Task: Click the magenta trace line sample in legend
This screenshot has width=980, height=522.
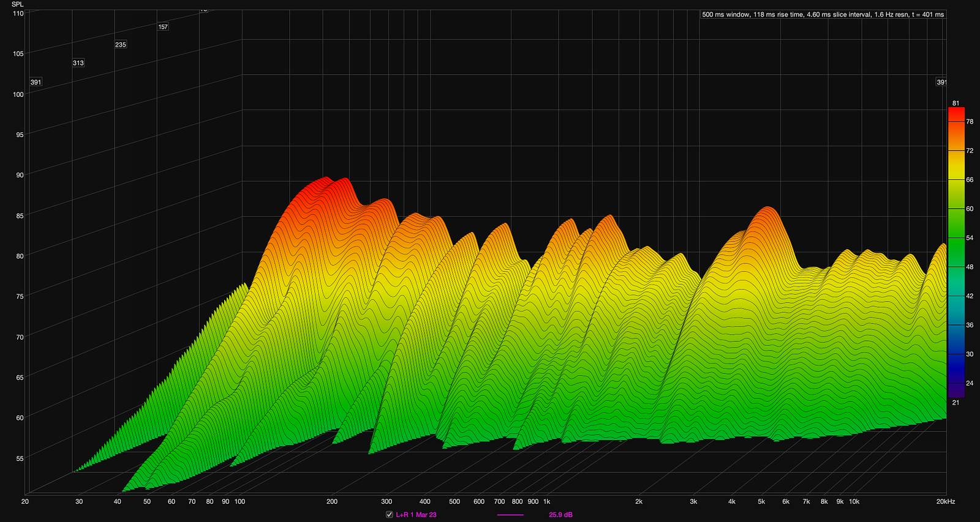Action: (510, 515)
